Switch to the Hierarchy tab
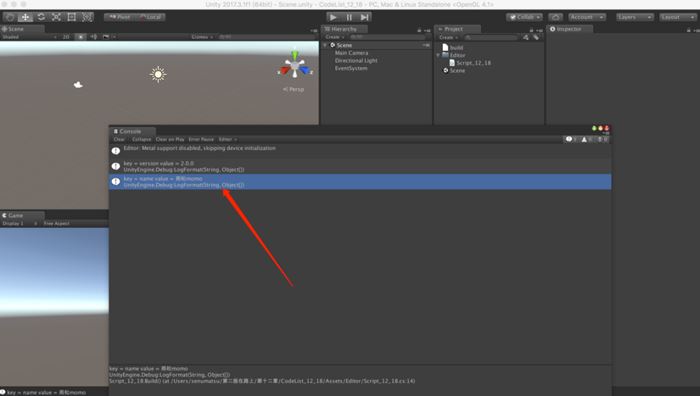The image size is (700, 396). click(344, 29)
